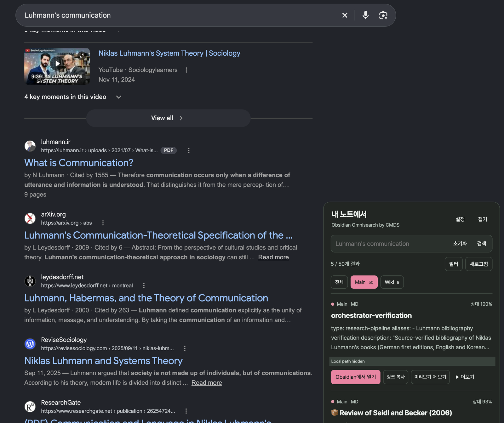The height and width of the screenshot is (423, 504).
Task: Click Read more on the arXiv result snippet
Action: [x=273, y=257]
